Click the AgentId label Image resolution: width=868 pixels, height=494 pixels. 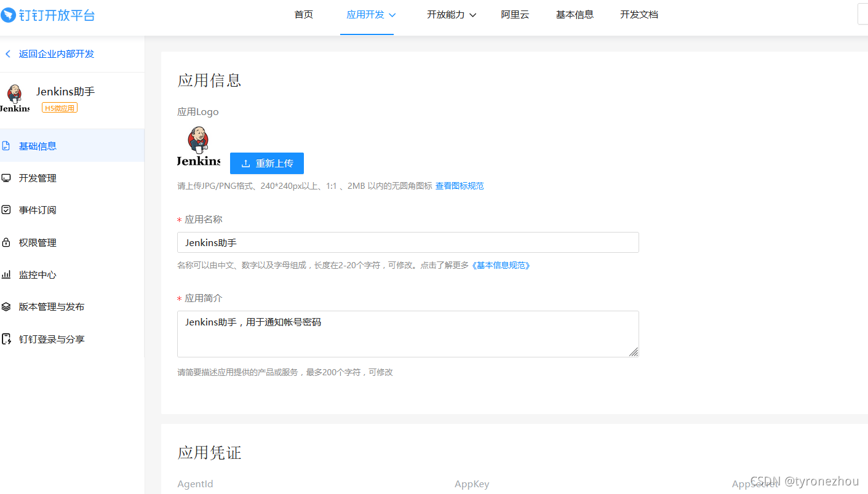point(195,484)
